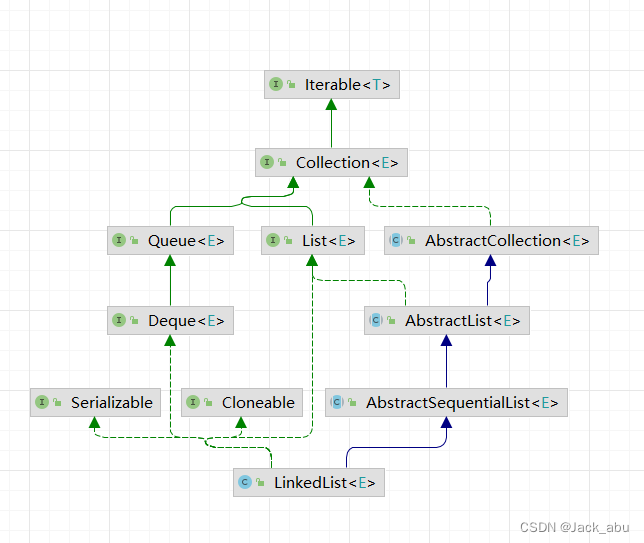Click the lock icon on Queue<E>
Image resolution: width=644 pixels, height=543 pixels.
tap(134, 240)
